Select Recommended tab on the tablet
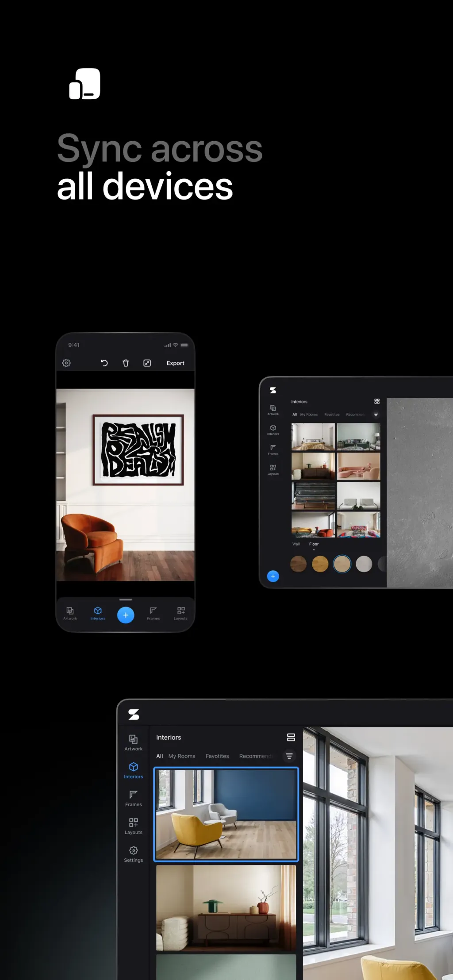The height and width of the screenshot is (980, 453). point(355,415)
